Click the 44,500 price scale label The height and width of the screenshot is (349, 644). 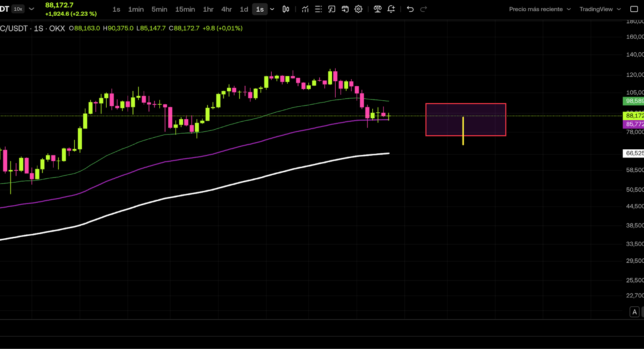click(635, 206)
